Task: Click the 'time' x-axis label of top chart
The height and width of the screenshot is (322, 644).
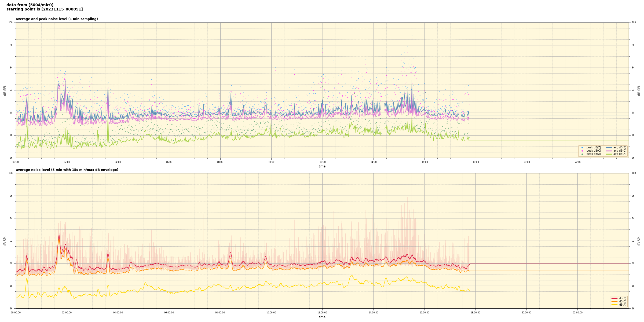Action: [322, 166]
